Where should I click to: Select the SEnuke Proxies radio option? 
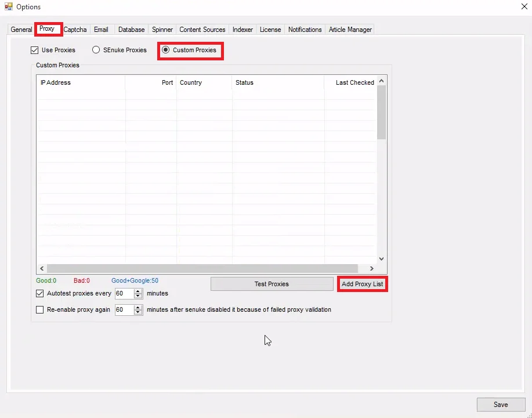(96, 51)
